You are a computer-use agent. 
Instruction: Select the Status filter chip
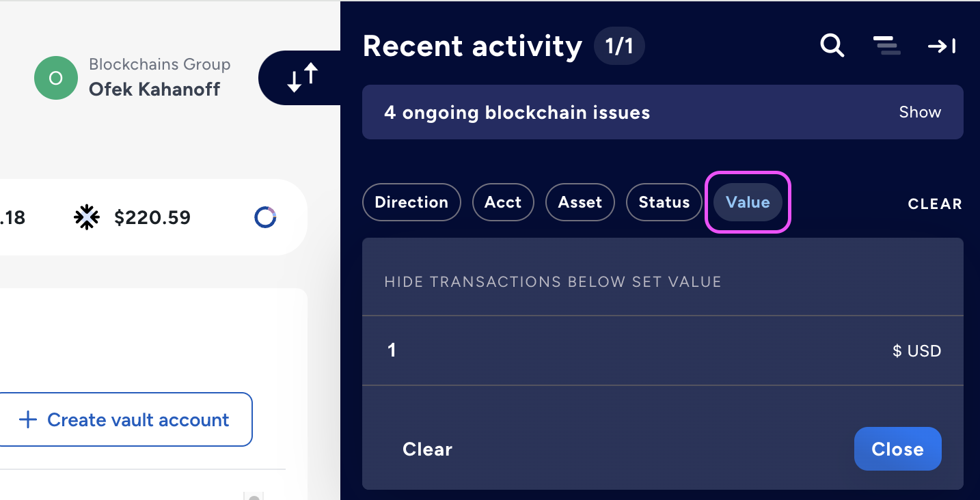(x=664, y=202)
